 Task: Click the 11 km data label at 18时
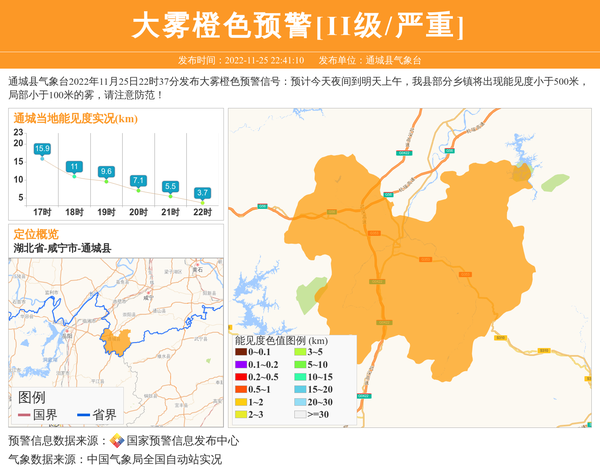[74, 166]
